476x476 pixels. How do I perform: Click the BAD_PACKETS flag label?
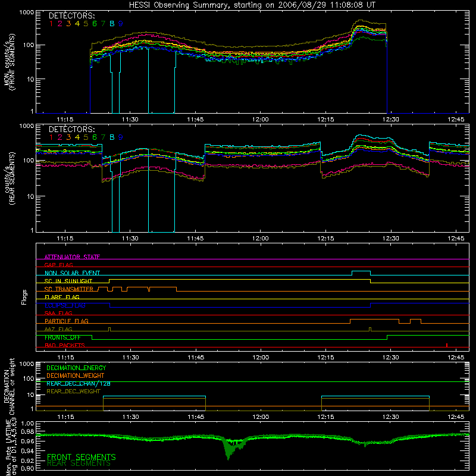pyautogui.click(x=65, y=345)
